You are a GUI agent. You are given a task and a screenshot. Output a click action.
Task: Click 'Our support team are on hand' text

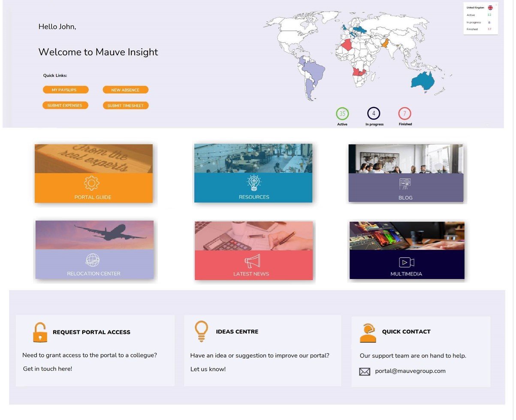413,356
